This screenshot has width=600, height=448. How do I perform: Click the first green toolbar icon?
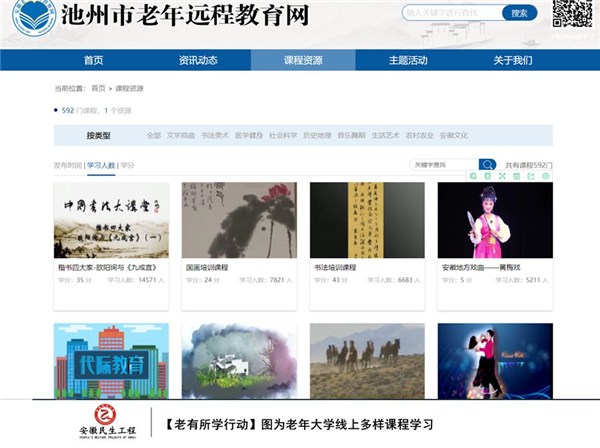[x=473, y=177]
